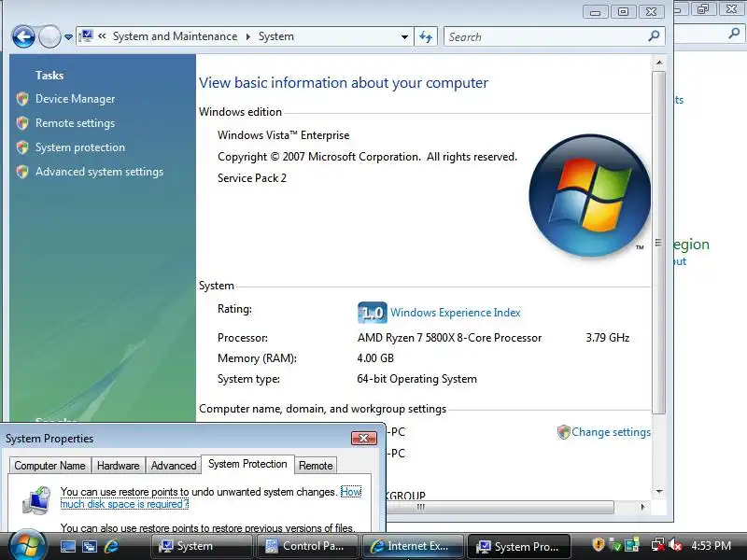Click the network connection tray icon
The image size is (747, 560).
[632, 545]
